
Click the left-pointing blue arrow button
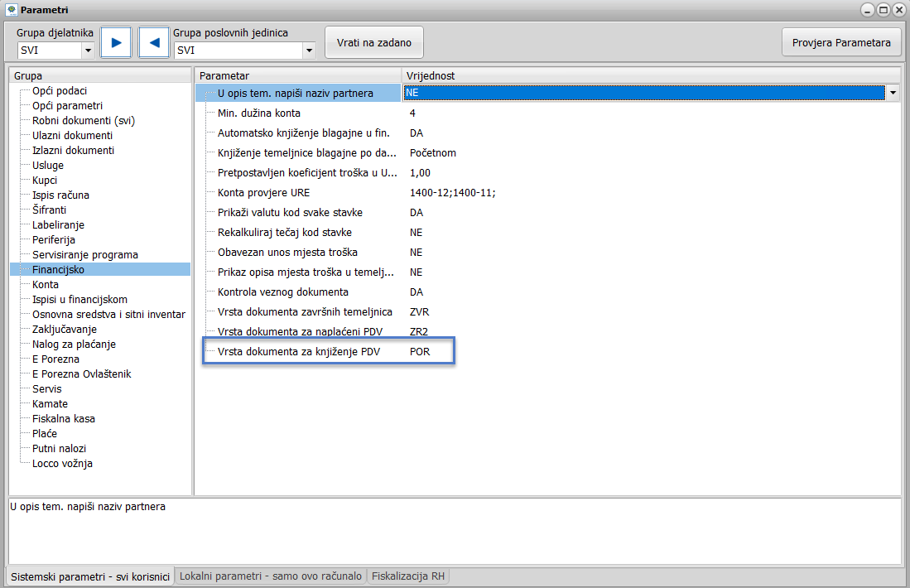(x=154, y=42)
